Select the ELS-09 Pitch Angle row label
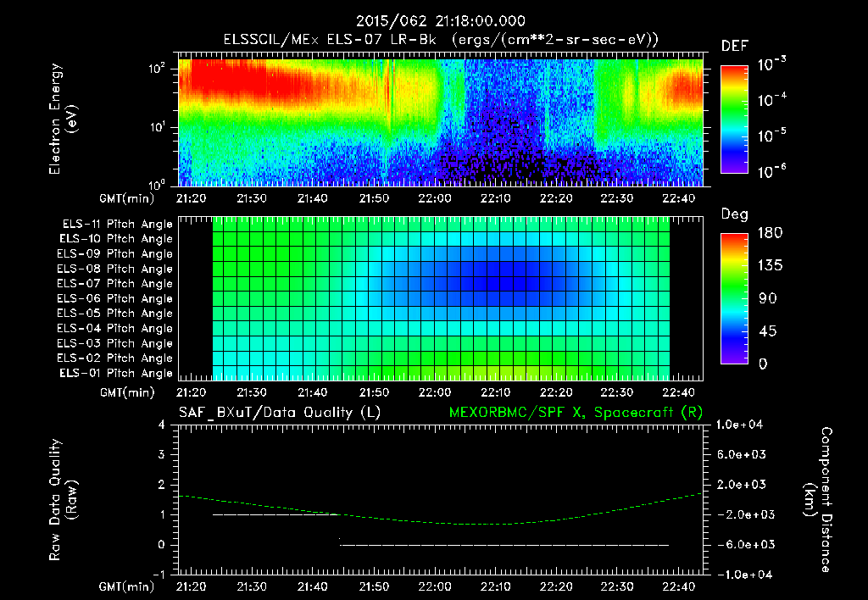Image resolution: width=868 pixels, height=600 pixels. (x=115, y=254)
